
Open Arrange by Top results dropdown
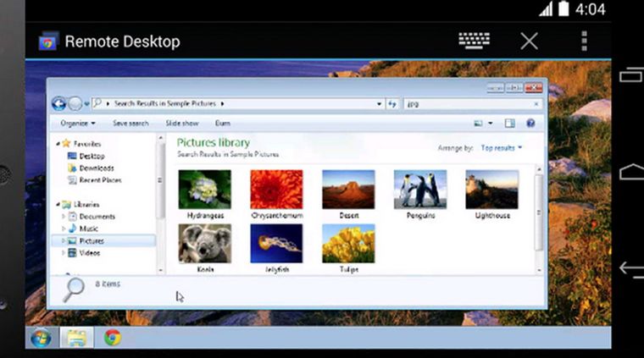pos(501,147)
